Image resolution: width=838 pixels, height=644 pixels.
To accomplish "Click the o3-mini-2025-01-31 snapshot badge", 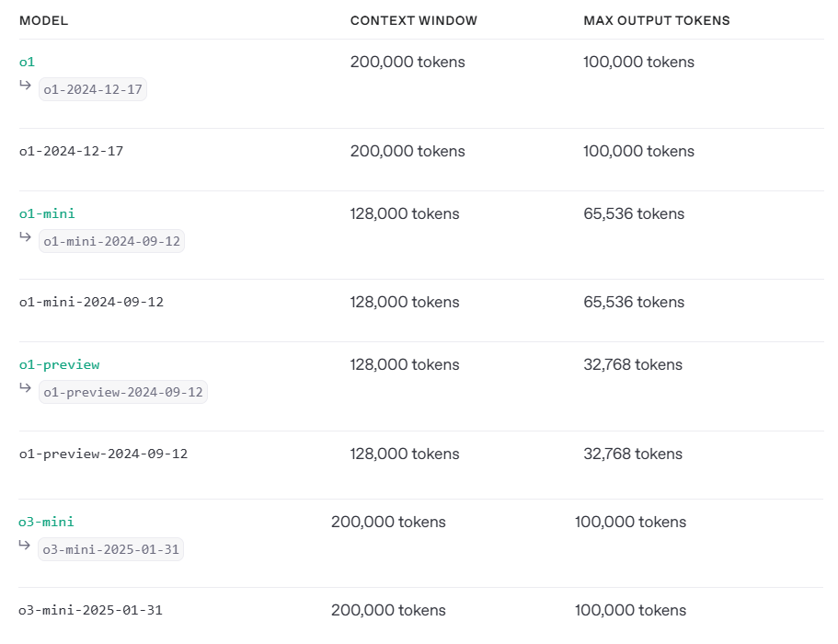I will 110,549.
